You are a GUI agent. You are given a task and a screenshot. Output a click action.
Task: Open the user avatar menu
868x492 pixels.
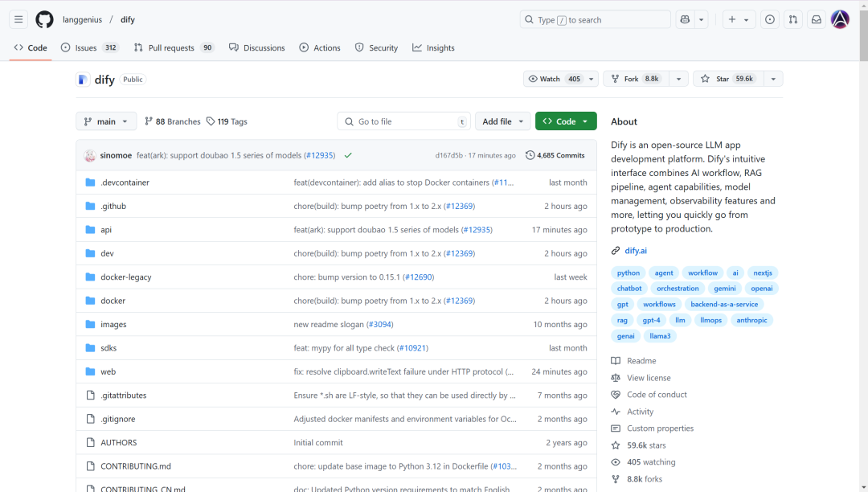tap(840, 20)
